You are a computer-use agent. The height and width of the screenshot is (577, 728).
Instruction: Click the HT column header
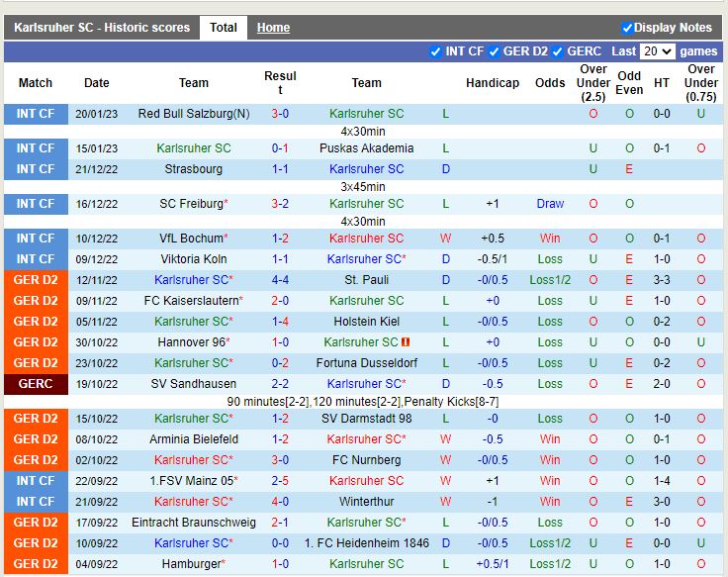(662, 83)
